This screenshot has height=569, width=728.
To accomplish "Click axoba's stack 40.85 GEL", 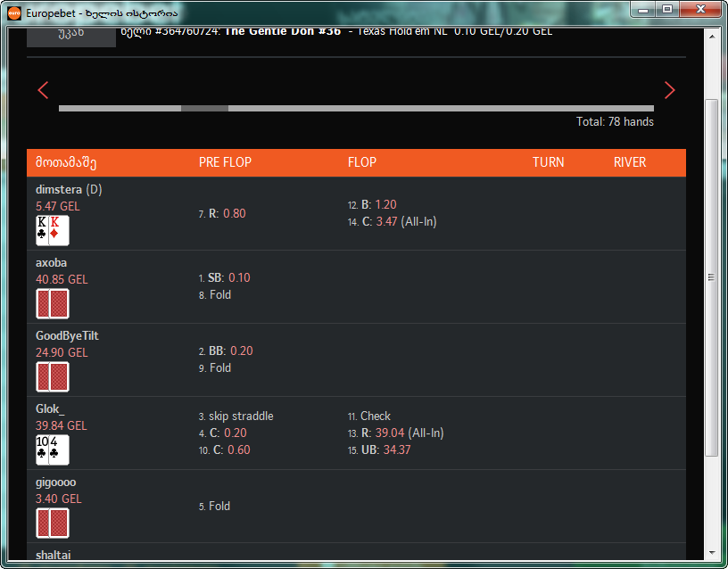I will coord(62,279).
